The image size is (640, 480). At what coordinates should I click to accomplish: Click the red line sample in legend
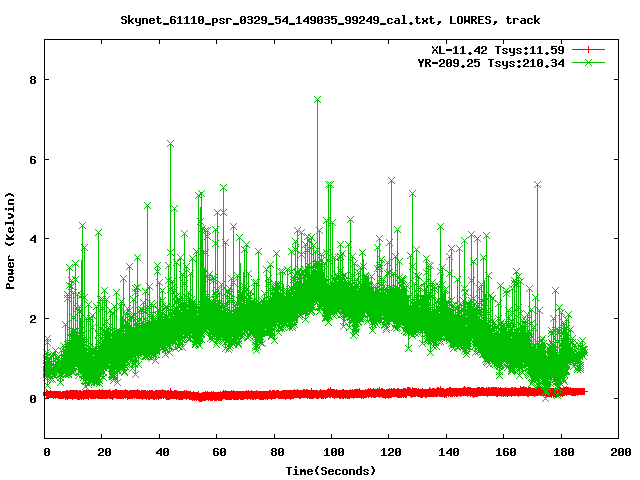590,49
